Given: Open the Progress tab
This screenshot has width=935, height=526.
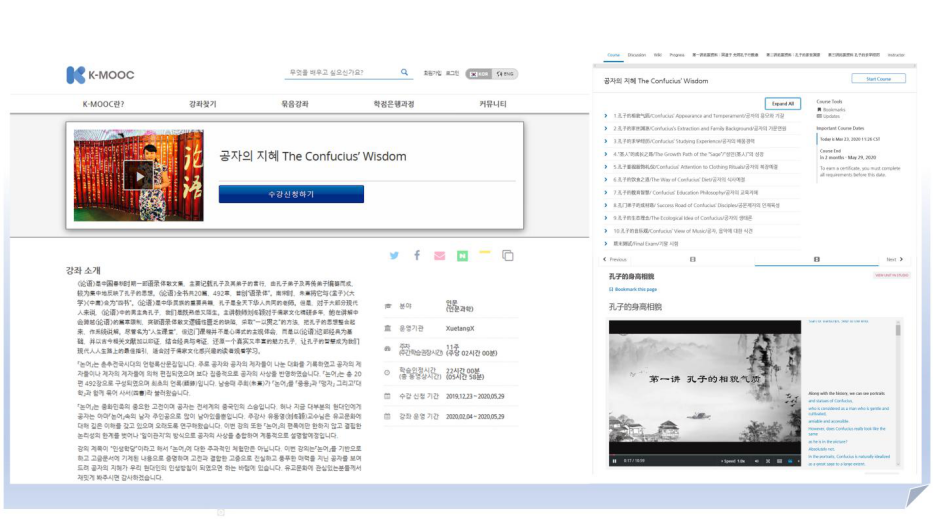Looking at the screenshot, I should [677, 55].
